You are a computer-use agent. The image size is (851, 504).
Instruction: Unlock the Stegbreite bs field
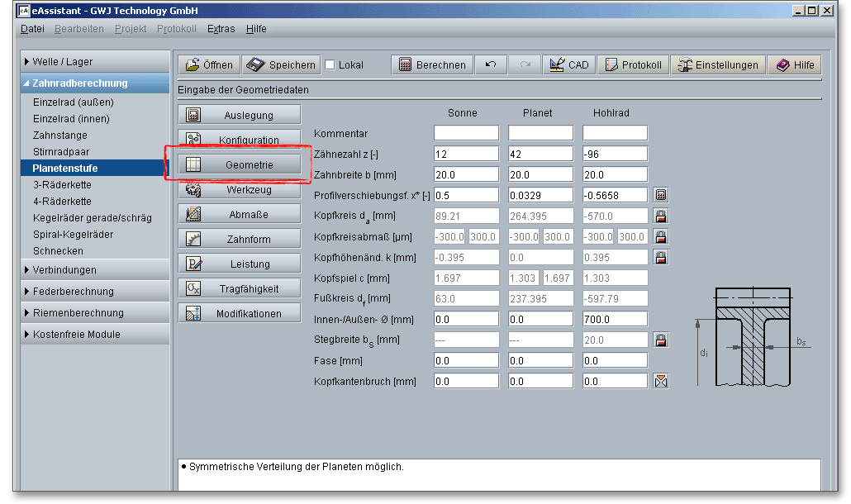[x=660, y=340]
